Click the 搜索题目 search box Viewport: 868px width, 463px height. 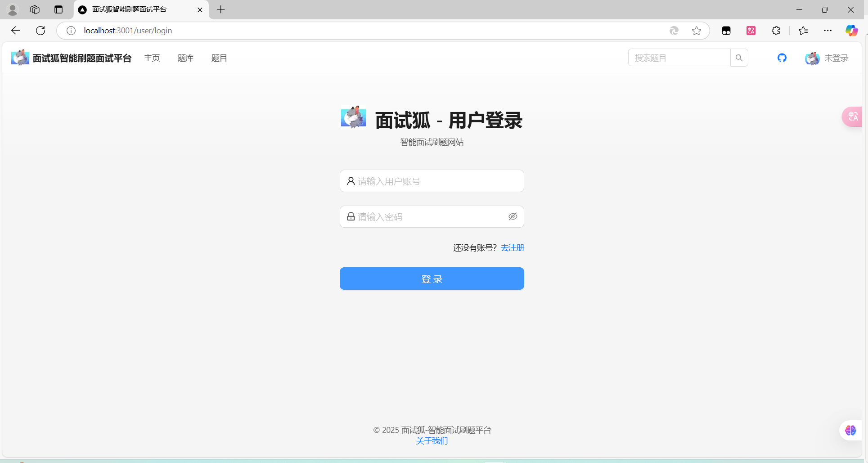(679, 58)
